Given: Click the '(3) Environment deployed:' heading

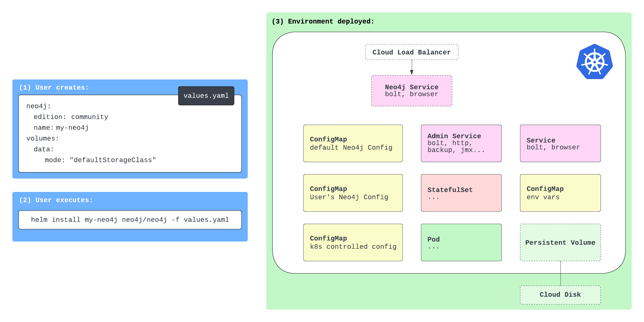Looking at the screenshot, I should (323, 21).
